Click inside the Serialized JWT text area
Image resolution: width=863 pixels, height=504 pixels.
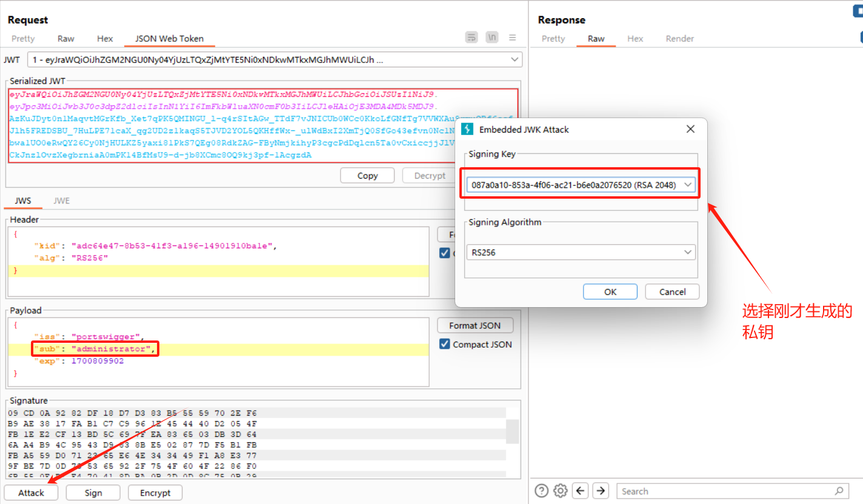tap(262, 125)
